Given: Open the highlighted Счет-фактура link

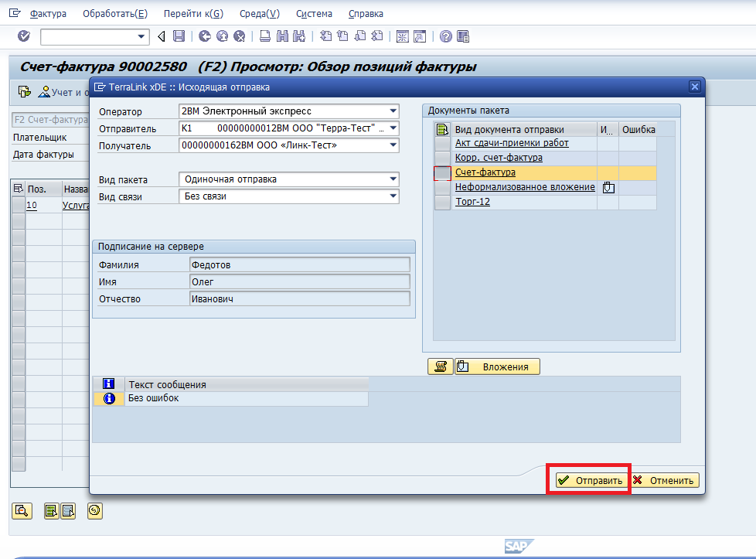Looking at the screenshot, I should 485,172.
